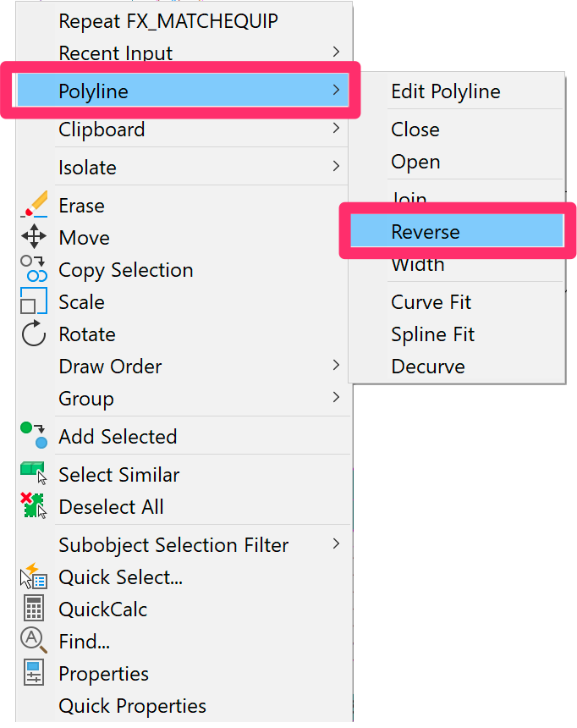This screenshot has width=577, height=728.
Task: Expand the Isolate submenu arrow
Action: click(337, 166)
